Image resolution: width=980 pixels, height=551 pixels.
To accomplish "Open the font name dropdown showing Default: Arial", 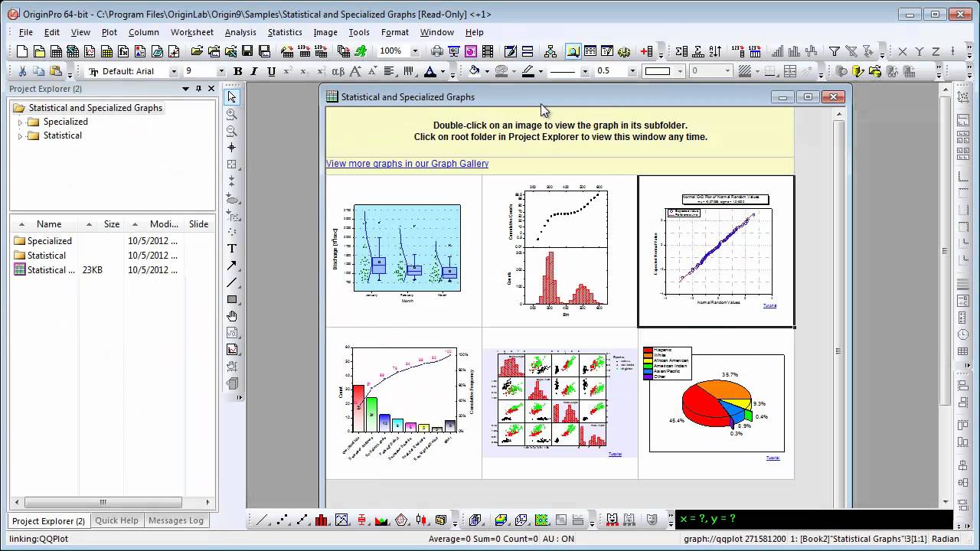I will 174,71.
